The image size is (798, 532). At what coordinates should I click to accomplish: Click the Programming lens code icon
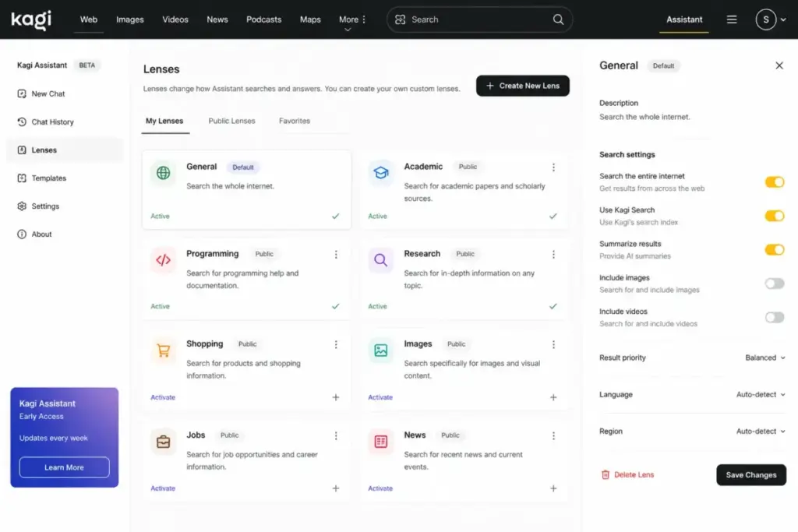point(164,260)
